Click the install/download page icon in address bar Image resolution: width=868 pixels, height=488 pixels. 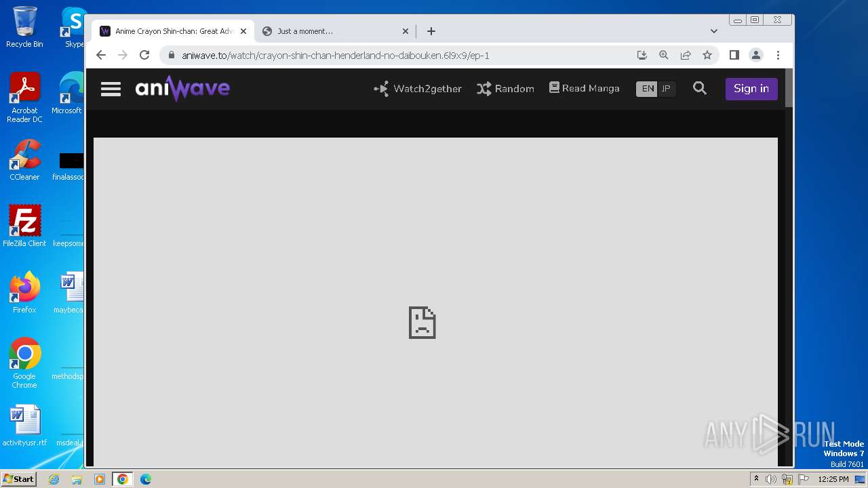642,55
